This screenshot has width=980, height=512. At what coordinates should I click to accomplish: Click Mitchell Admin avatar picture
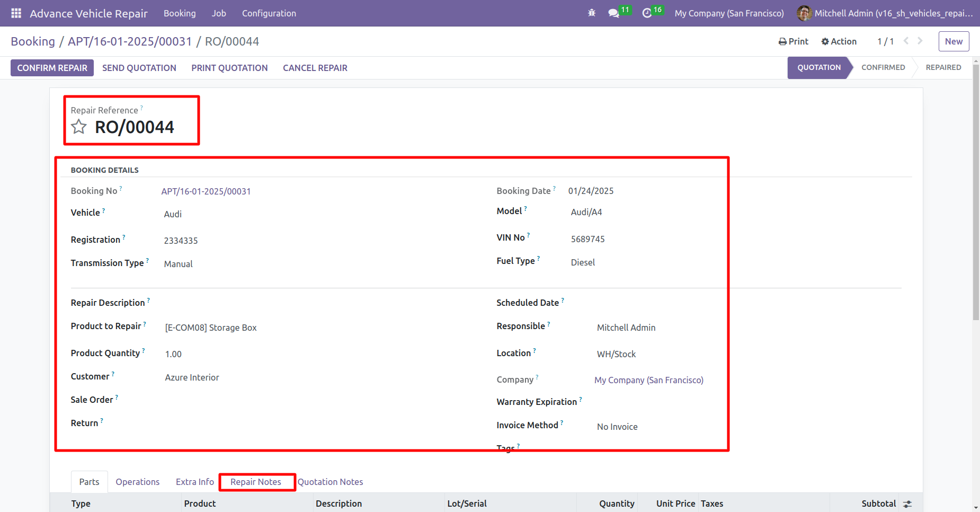804,13
